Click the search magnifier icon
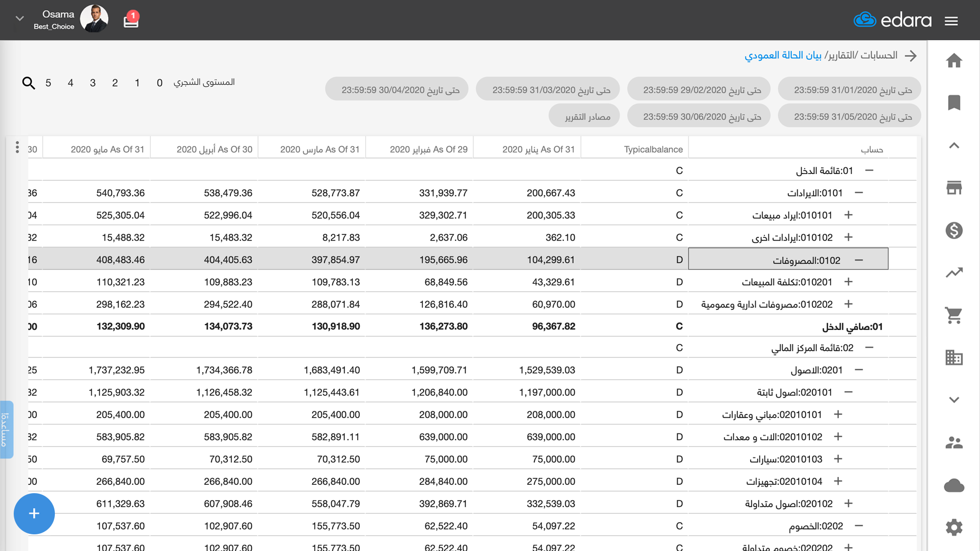Viewport: 980px width, 551px height. tap(28, 83)
